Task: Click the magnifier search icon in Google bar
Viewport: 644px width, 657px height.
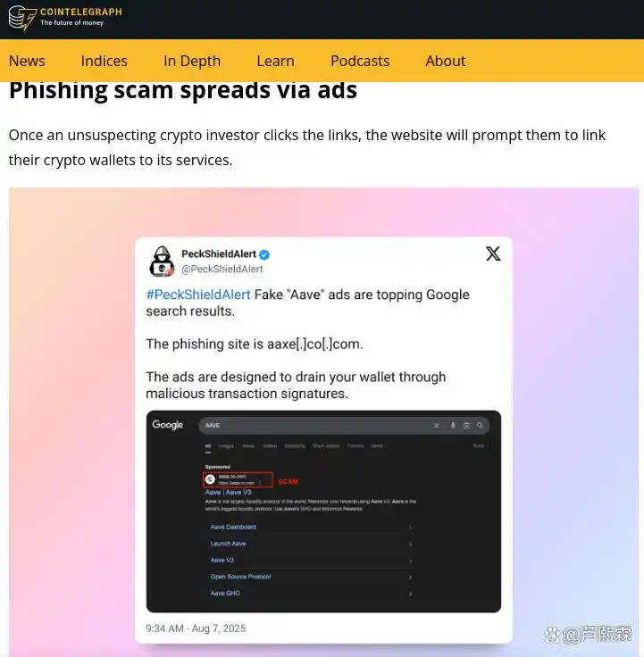Action: [x=480, y=425]
